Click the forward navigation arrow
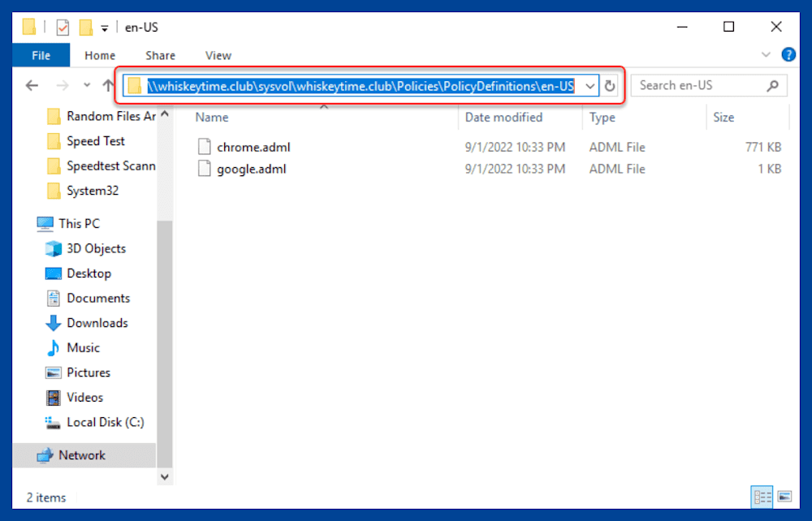 point(62,85)
